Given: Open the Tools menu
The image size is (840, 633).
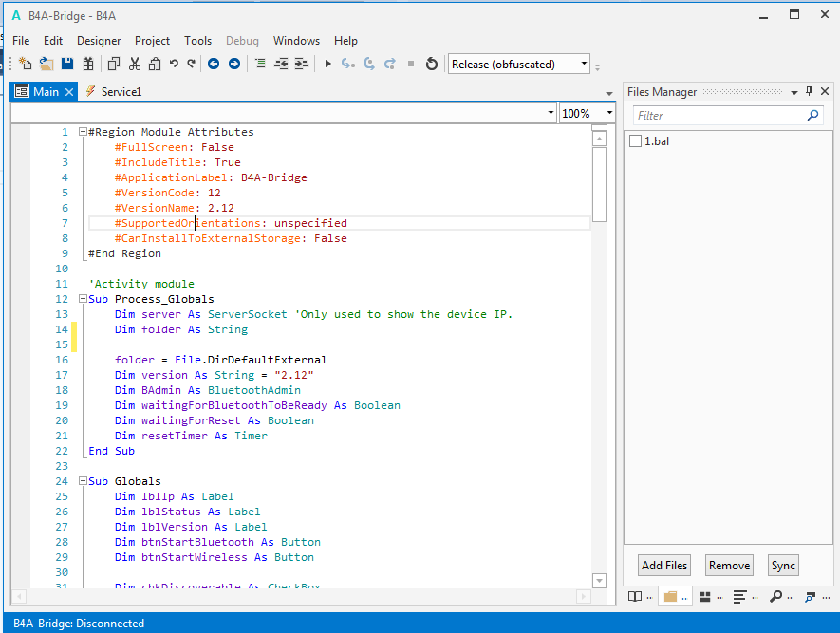Looking at the screenshot, I should [x=197, y=41].
